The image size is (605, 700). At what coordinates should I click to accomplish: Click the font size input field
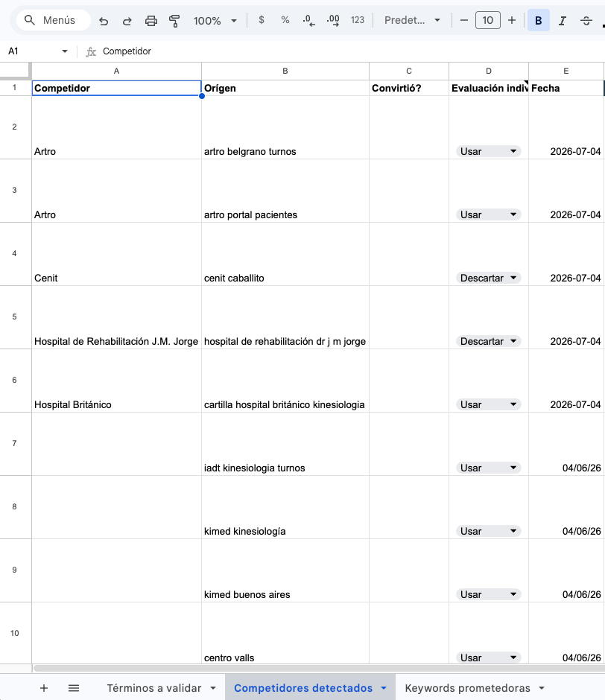[x=487, y=20]
